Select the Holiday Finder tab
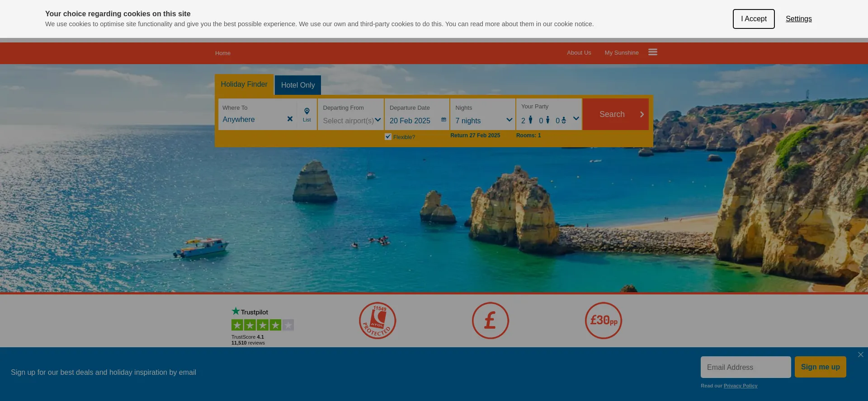The width and height of the screenshot is (868, 401). click(x=244, y=84)
